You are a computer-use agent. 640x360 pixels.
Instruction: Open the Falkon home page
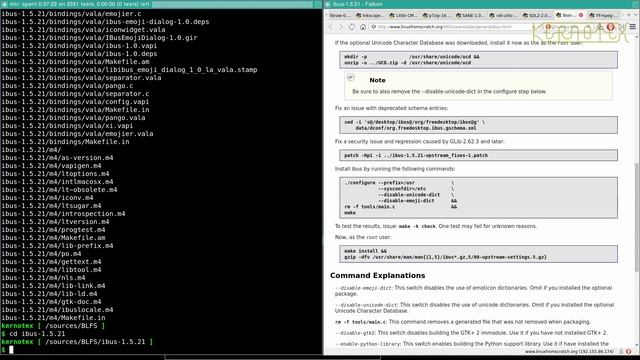[362, 27]
